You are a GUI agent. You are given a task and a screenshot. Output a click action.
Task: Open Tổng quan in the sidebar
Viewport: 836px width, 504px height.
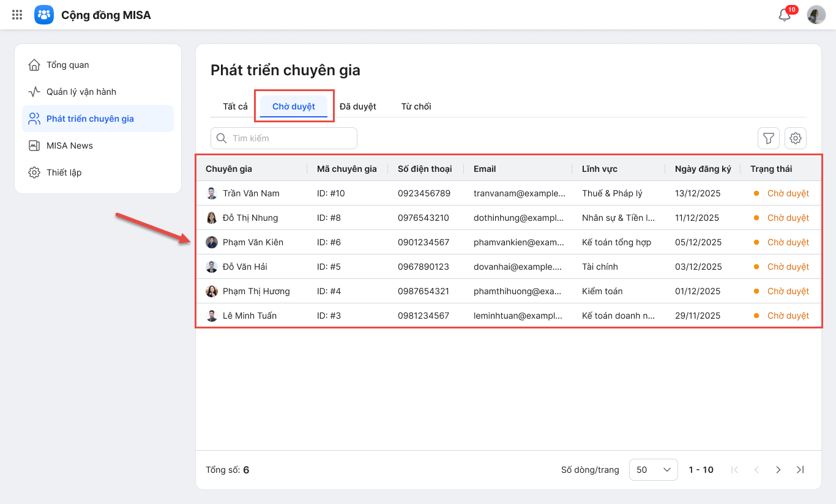click(67, 65)
